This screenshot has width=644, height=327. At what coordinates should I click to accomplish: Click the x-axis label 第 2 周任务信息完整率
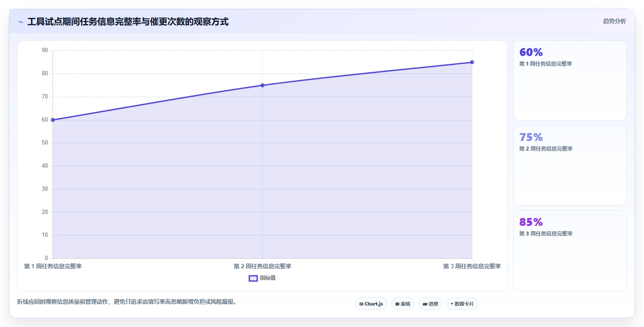tap(262, 266)
